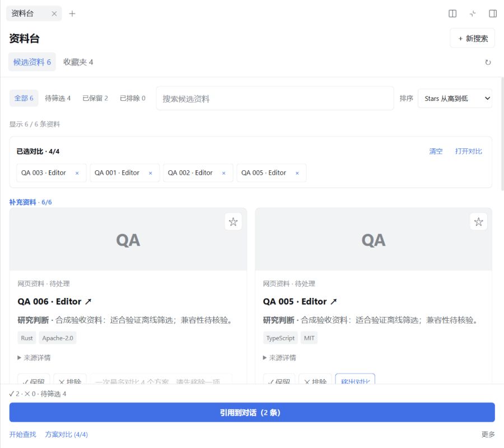
Task: Click the 更多 link
Action: (x=488, y=435)
